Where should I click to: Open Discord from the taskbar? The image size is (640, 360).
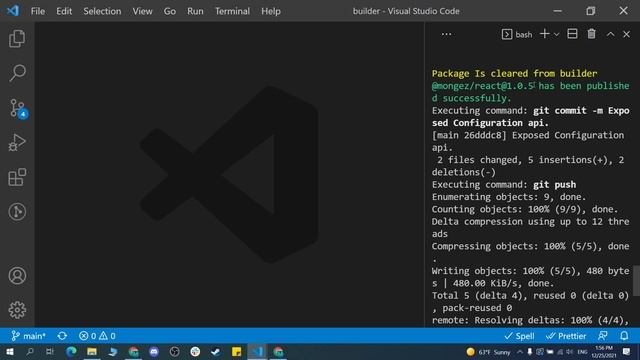point(154,352)
